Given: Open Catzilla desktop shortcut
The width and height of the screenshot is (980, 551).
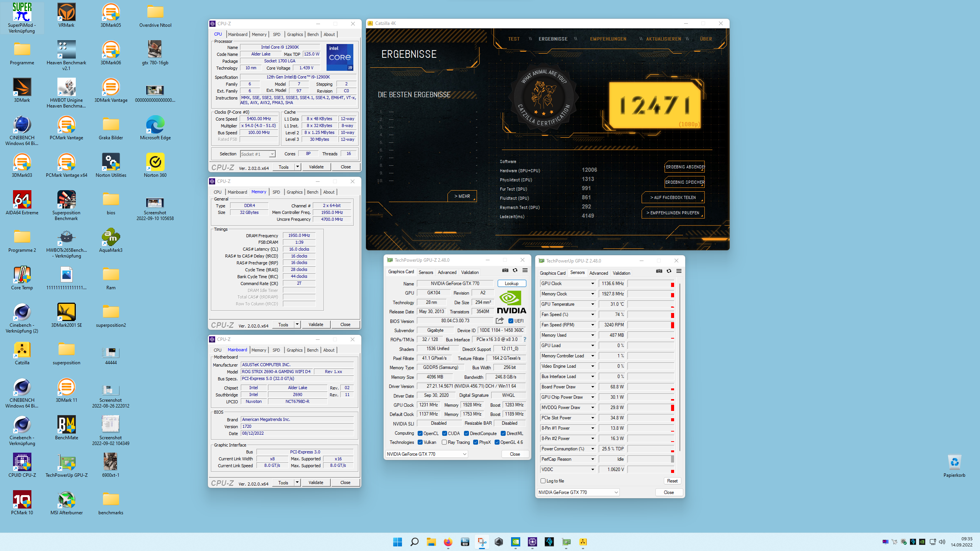Looking at the screenshot, I should coord(22,353).
